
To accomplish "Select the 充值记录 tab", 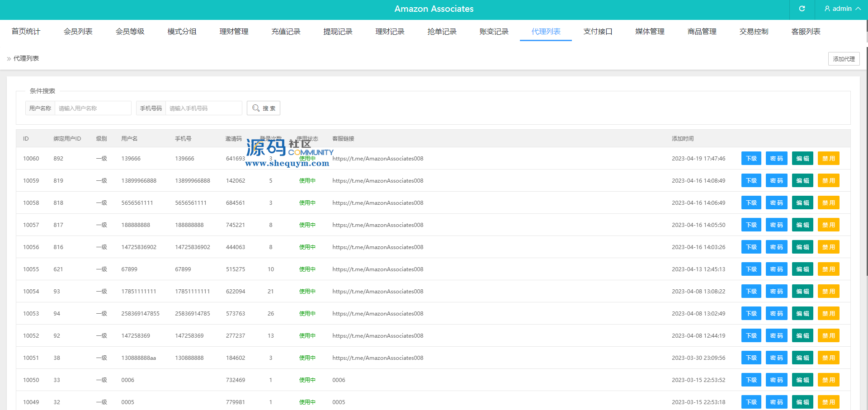I will click(x=286, y=31).
